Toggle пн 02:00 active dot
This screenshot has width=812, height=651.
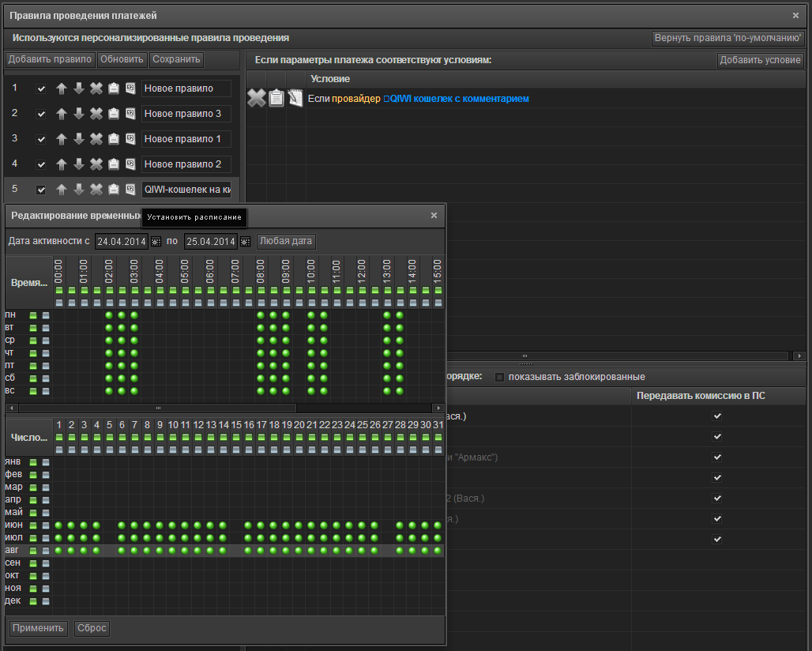pyautogui.click(x=109, y=315)
